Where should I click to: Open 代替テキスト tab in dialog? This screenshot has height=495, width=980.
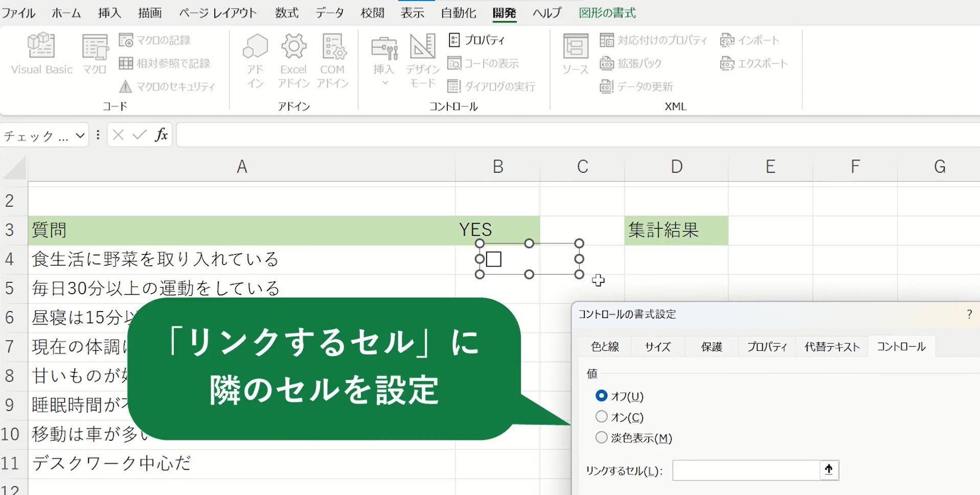(x=832, y=347)
